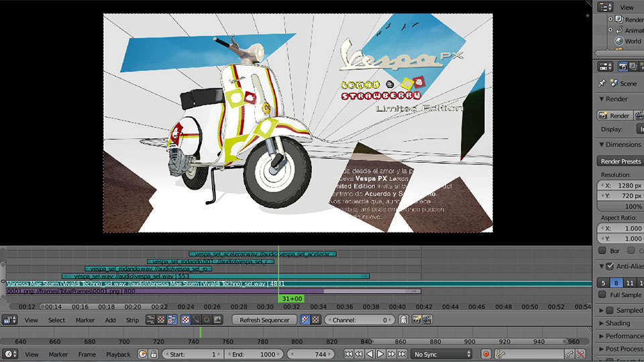Click the Render image button
The image size is (644, 362).
(614, 116)
